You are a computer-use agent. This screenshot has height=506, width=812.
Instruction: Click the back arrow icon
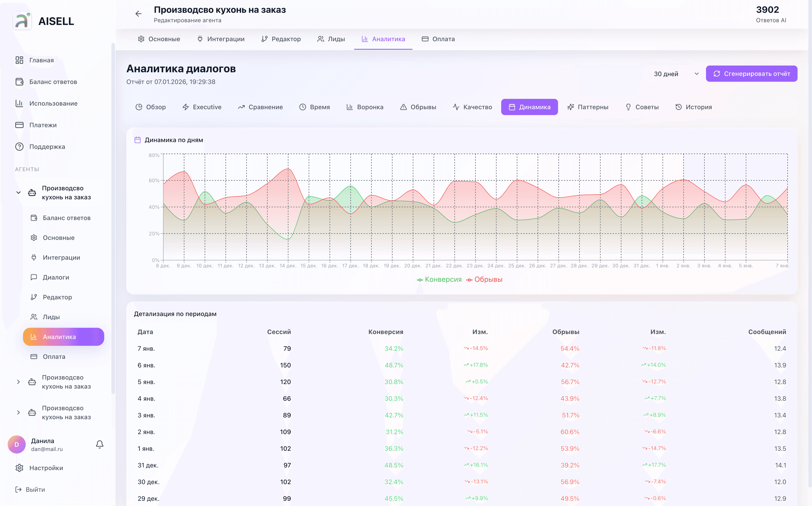point(138,14)
